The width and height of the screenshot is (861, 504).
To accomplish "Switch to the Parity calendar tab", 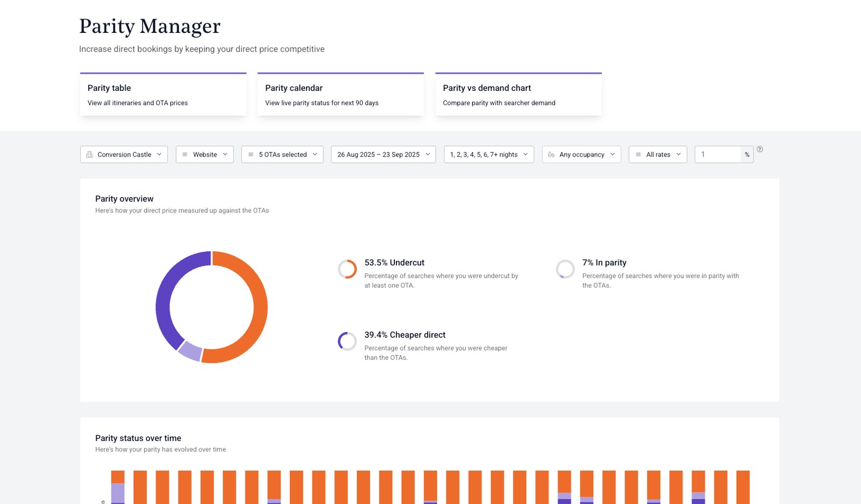I will point(341,94).
